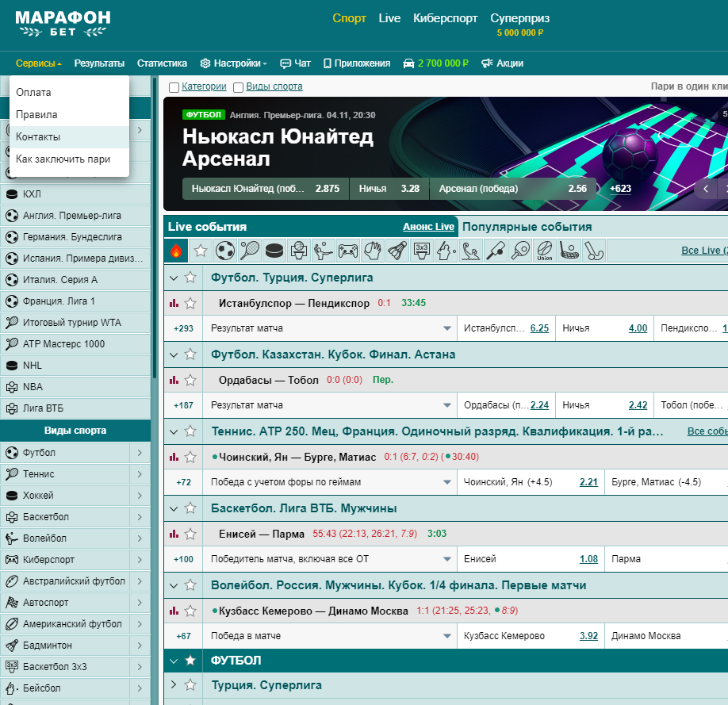Filter live events by basketball hoop icon
This screenshot has height=705, width=728.
coord(299,251)
